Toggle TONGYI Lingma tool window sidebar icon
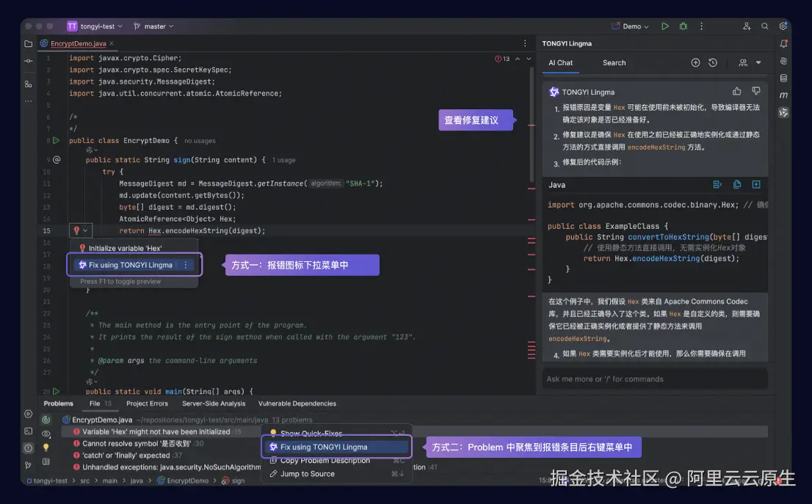The height and width of the screenshot is (504, 812). pyautogui.click(x=783, y=112)
